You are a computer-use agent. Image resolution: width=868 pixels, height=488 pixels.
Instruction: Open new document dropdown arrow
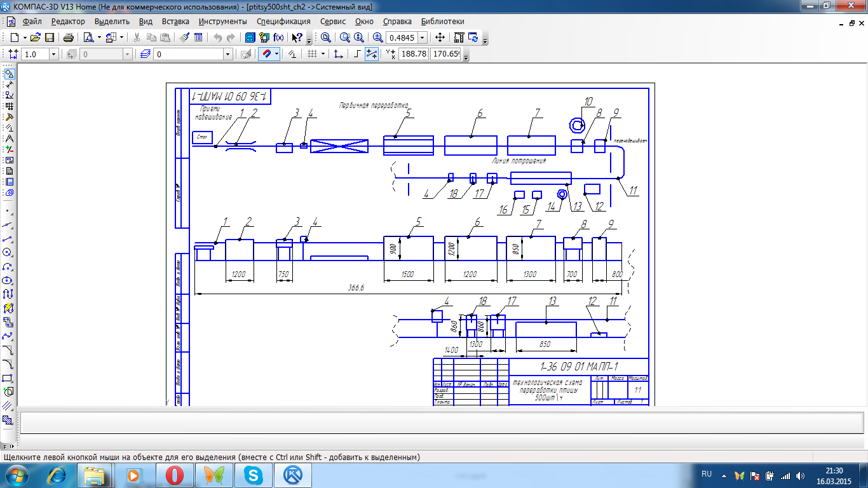coord(25,37)
